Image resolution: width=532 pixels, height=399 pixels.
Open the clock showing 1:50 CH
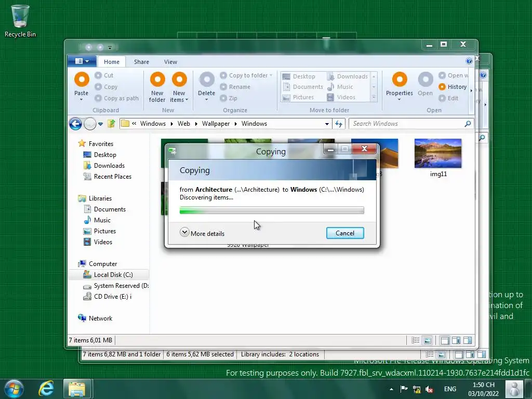484,389
